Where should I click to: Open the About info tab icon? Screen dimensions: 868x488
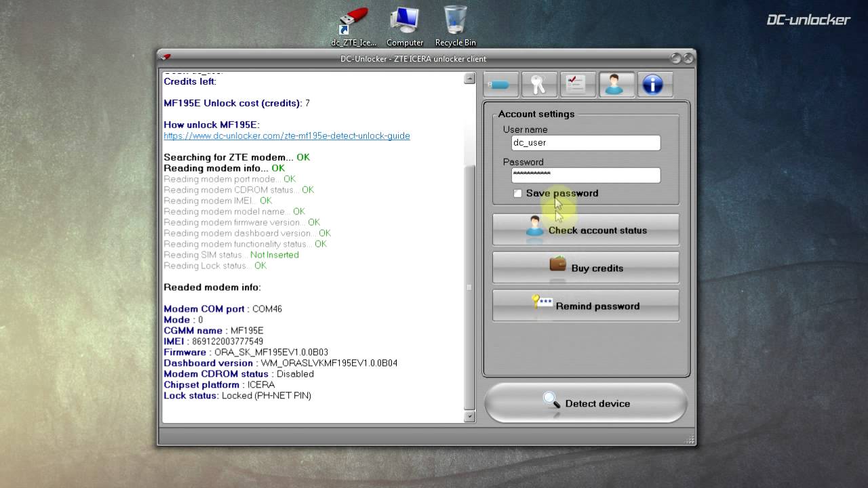[654, 85]
